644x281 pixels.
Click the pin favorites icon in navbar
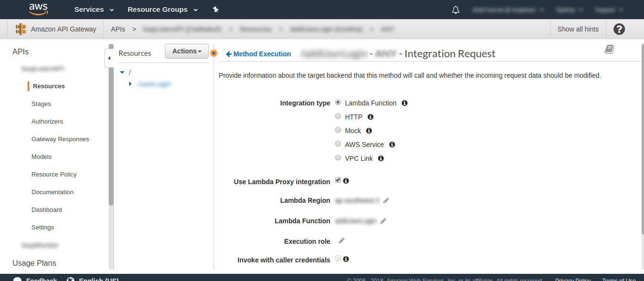tap(215, 9)
